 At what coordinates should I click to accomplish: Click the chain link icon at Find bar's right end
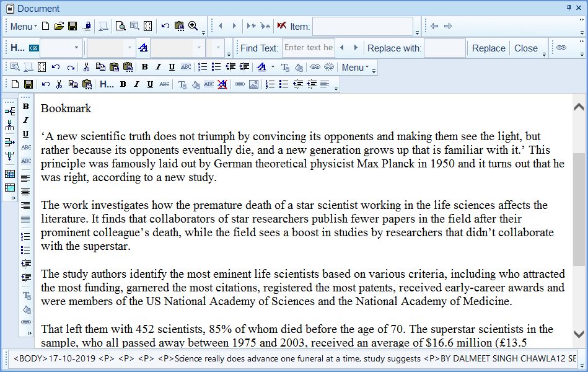[561, 48]
